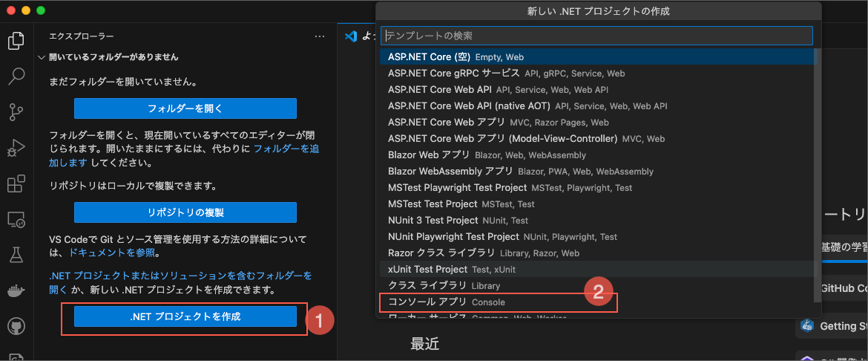This screenshot has height=361, width=868.
Task: Open the Docker view icon
Action: [16, 290]
